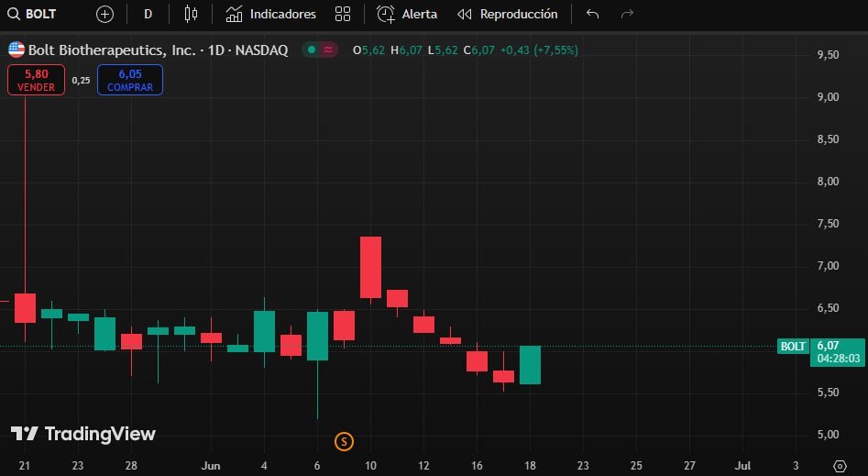The height and width of the screenshot is (476, 868).
Task: Create an alert with Alerta button
Action: coord(407,14)
